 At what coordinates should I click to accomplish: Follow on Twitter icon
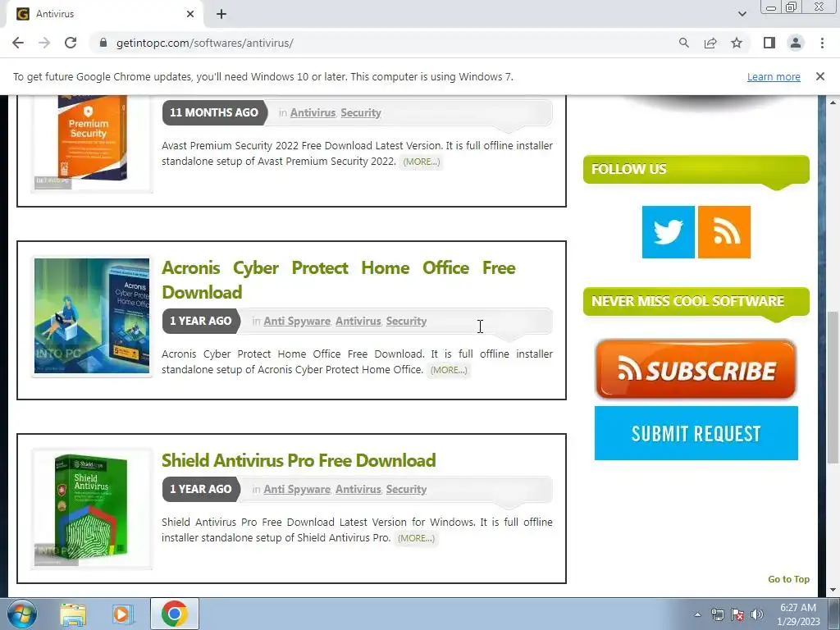pyautogui.click(x=668, y=232)
